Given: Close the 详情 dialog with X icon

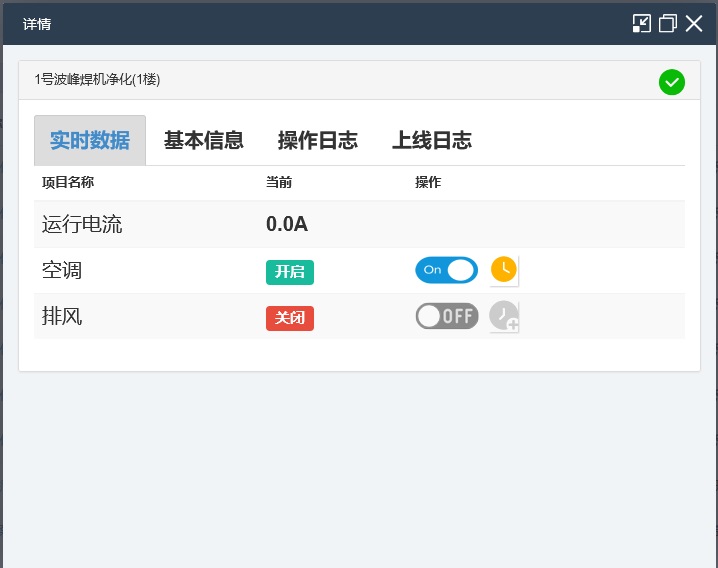Looking at the screenshot, I should point(694,24).
